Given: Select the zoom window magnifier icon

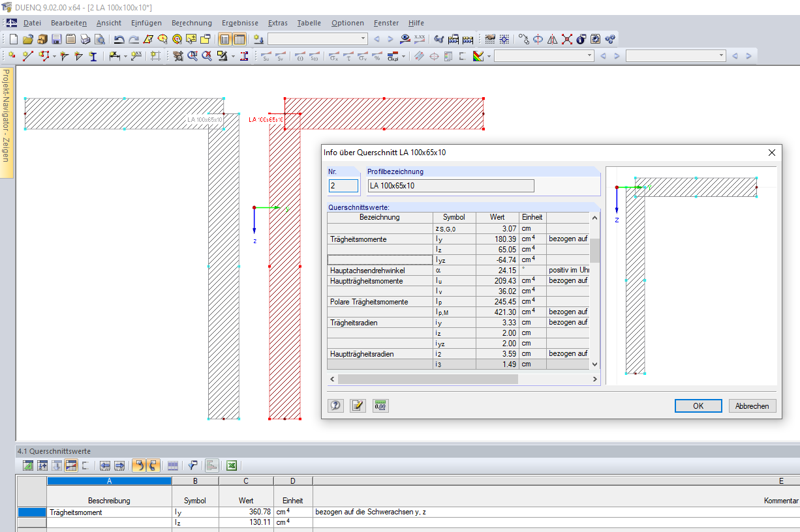Looking at the screenshot, I should (x=192, y=56).
